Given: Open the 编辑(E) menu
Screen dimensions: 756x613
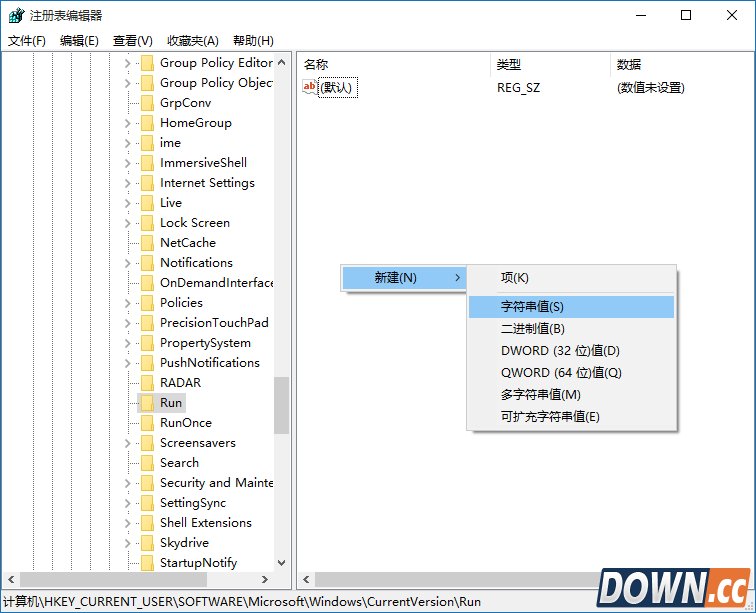Looking at the screenshot, I should pyautogui.click(x=79, y=41).
